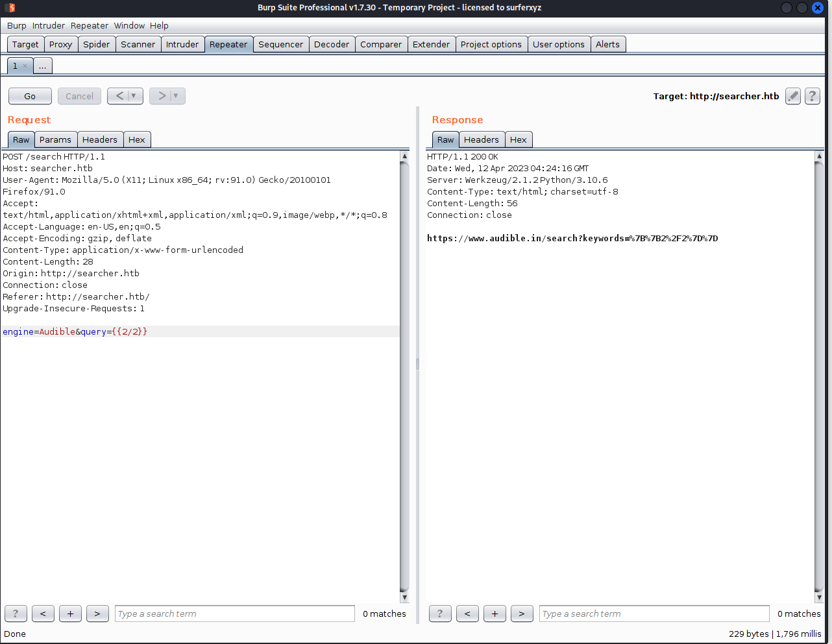The width and height of the screenshot is (832, 644).
Task: Show request Params view
Action: [55, 139]
